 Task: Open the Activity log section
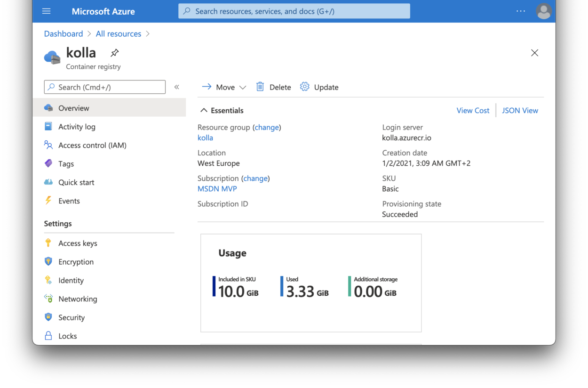(x=75, y=126)
